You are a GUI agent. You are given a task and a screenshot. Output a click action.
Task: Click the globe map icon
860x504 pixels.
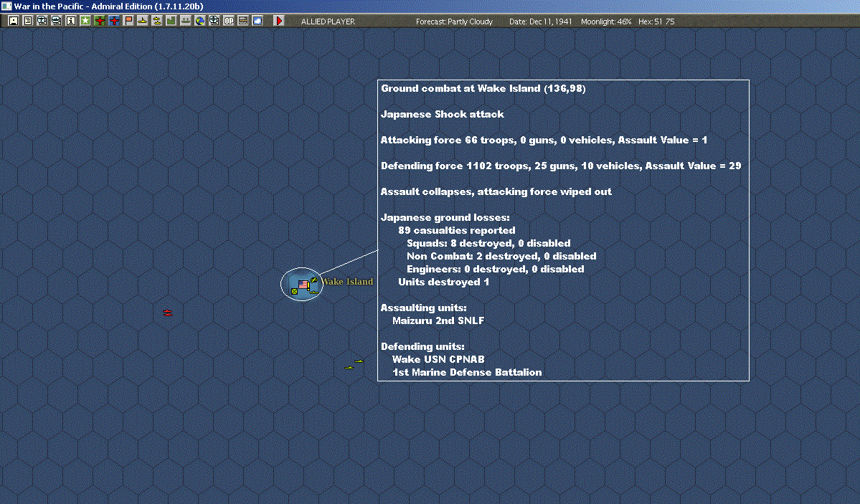coord(199,21)
